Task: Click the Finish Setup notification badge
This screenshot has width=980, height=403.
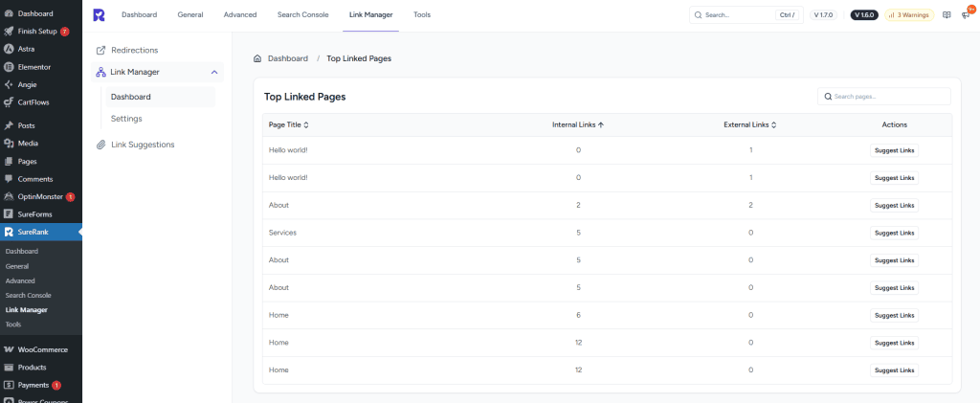Action: tap(64, 32)
